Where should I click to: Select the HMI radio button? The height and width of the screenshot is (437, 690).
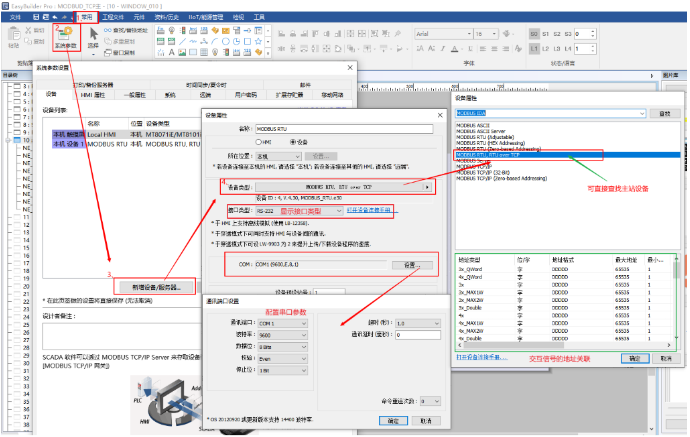click(261, 143)
